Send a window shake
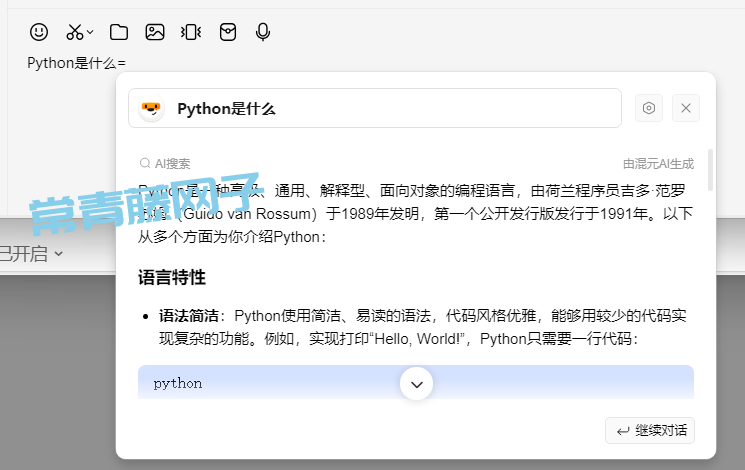Viewport: 745px width, 470px height. point(191,32)
